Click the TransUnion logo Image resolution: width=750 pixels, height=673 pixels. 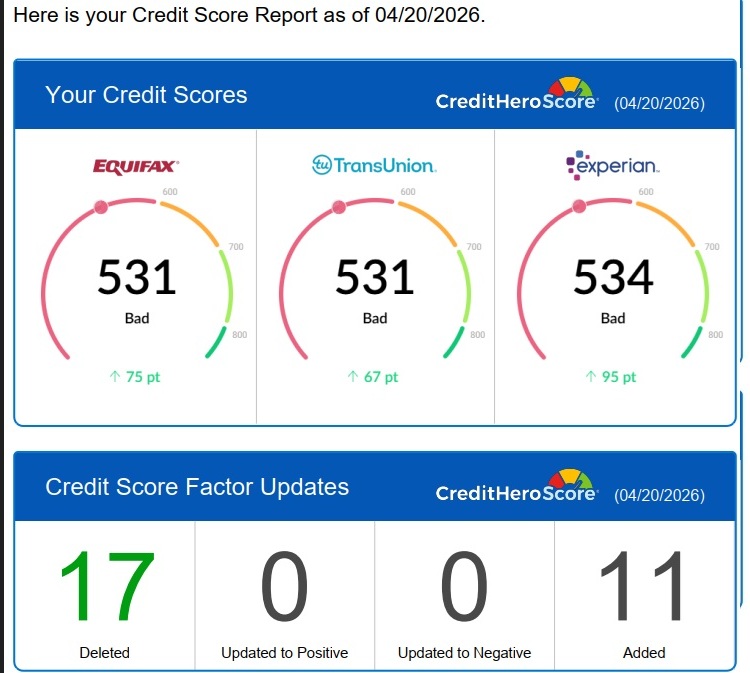[x=374, y=165]
